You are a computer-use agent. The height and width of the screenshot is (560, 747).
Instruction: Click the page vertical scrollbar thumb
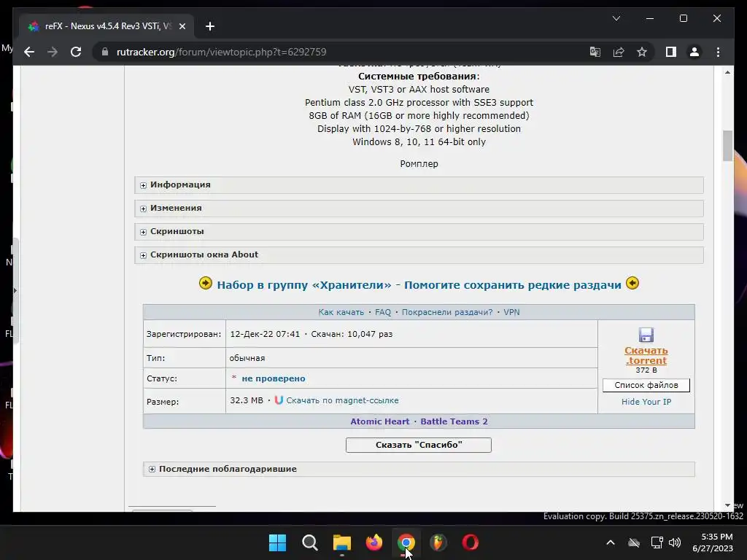pyautogui.click(x=727, y=146)
